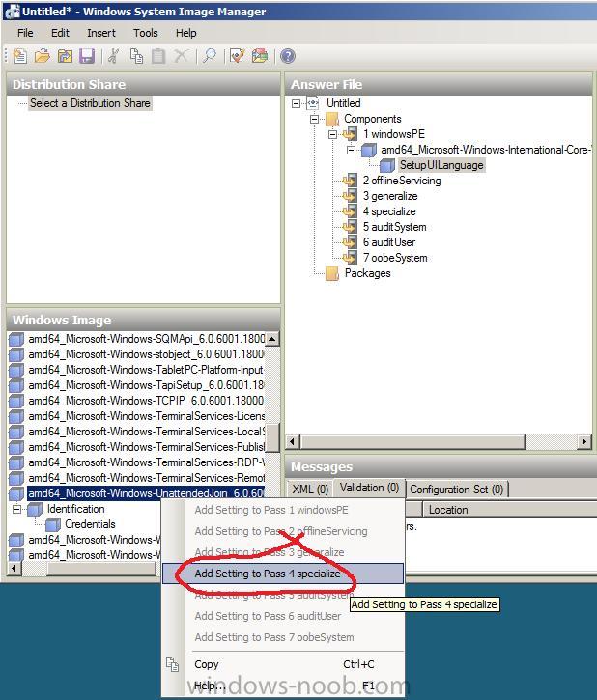Click the Identification cube icon
This screenshot has width=597, height=700.
35,509
